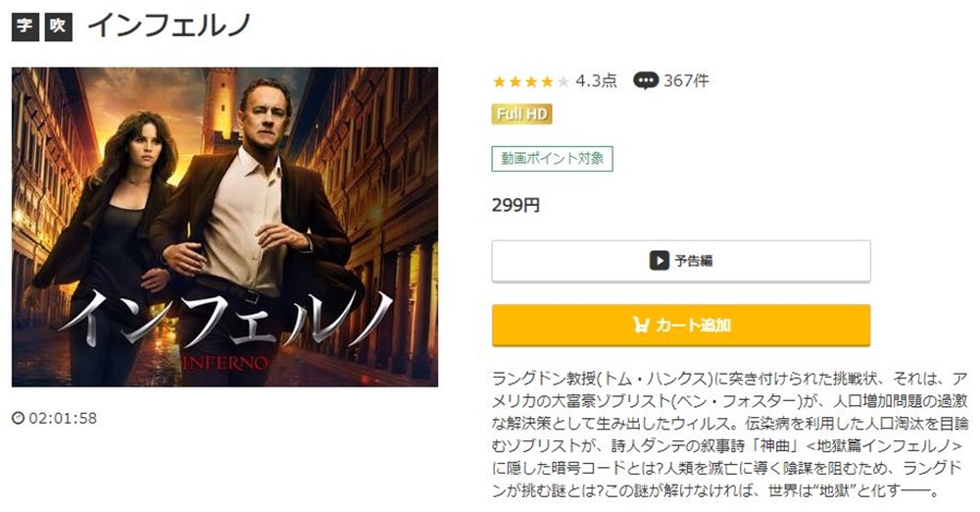The height and width of the screenshot is (512, 980).
Task: Click the 字 subtitle badge icon
Action: (25, 26)
